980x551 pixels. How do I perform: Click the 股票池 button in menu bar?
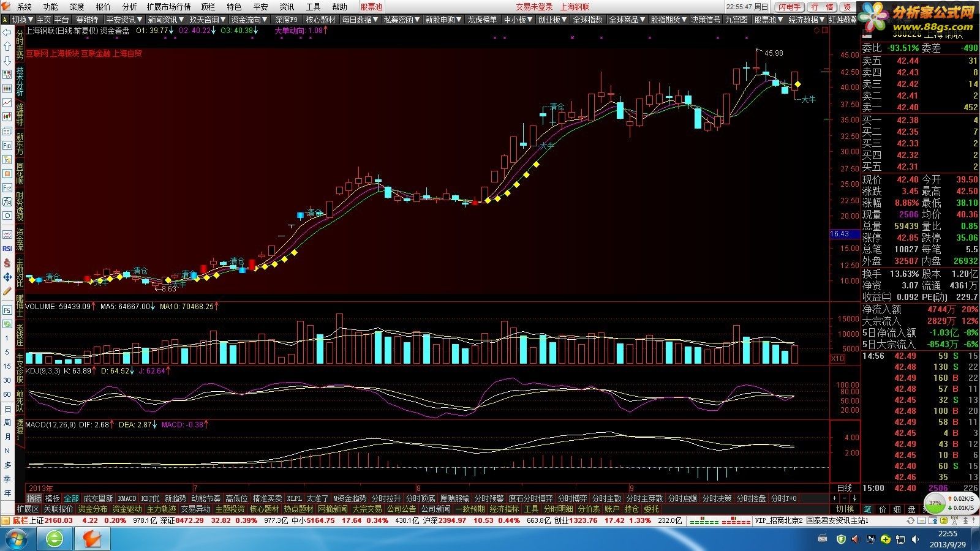pos(371,7)
